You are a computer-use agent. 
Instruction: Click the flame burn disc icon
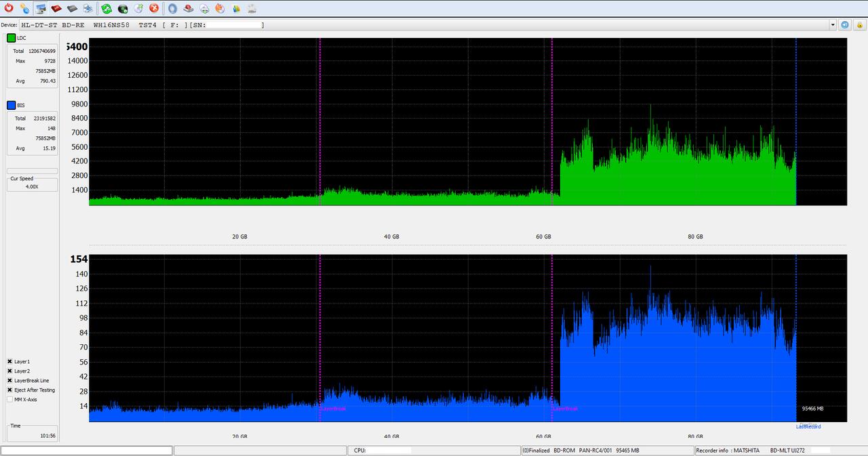220,8
